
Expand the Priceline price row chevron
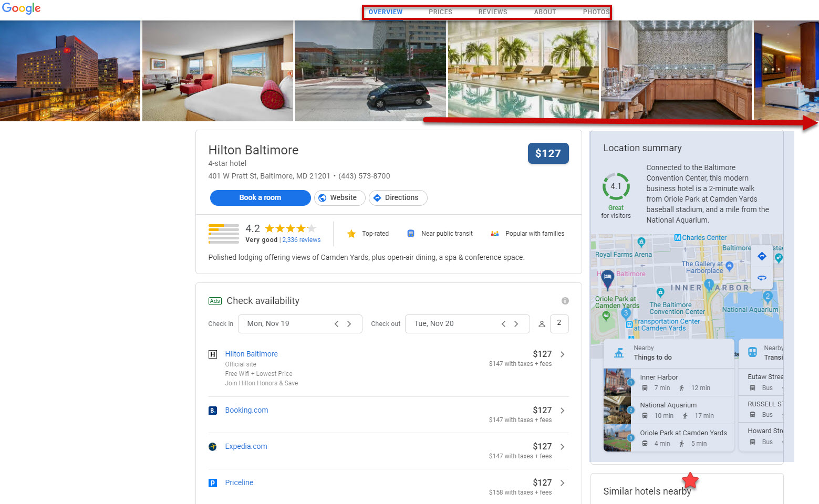point(563,483)
